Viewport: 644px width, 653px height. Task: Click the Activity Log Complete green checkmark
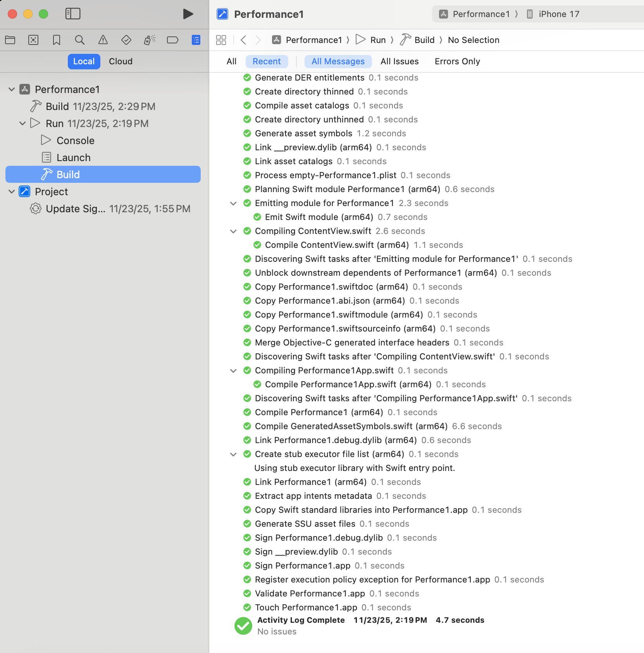pos(243,626)
